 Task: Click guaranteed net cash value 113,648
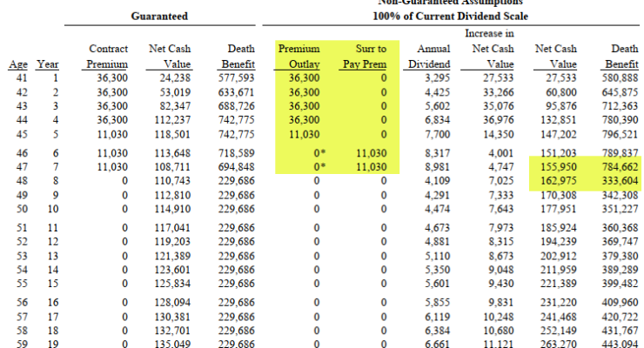(172, 153)
